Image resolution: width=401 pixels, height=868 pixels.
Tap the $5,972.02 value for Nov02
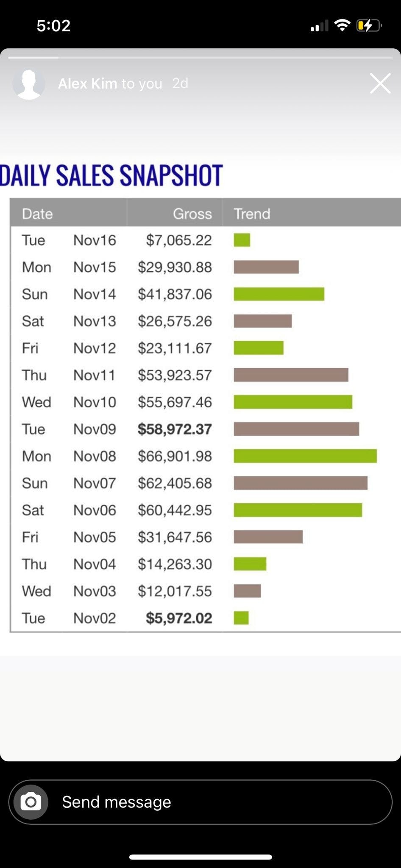tap(178, 618)
